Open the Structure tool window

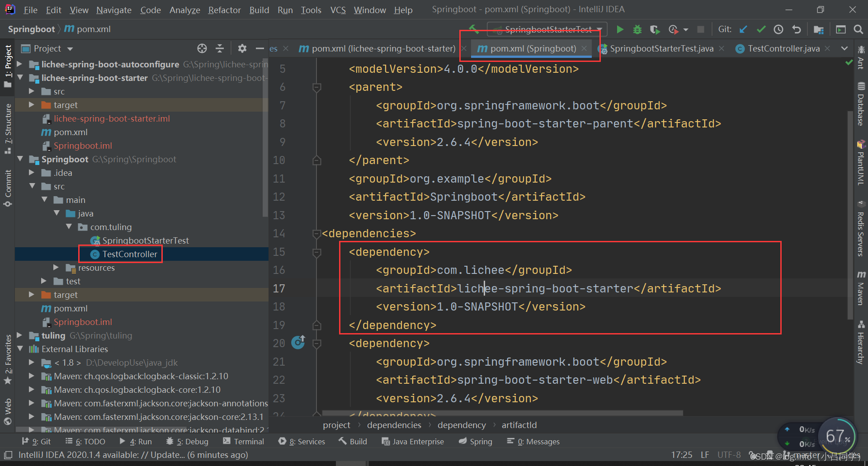coord(8,129)
